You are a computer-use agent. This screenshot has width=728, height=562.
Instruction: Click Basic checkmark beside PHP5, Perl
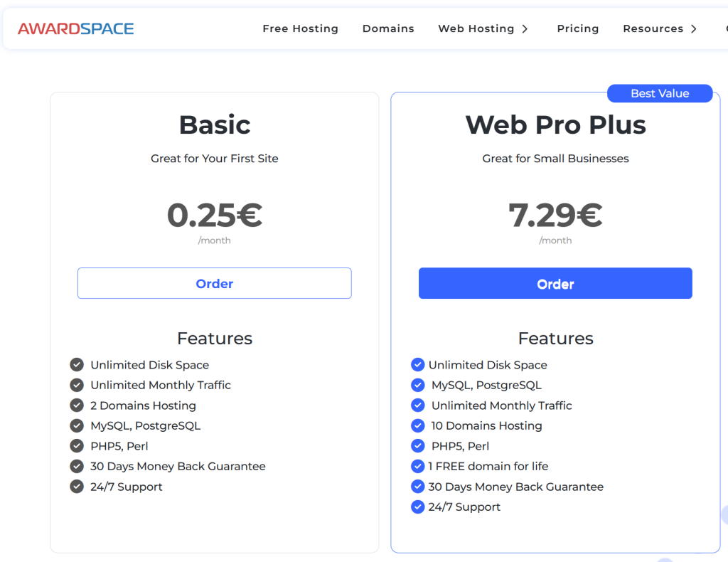[x=77, y=446]
